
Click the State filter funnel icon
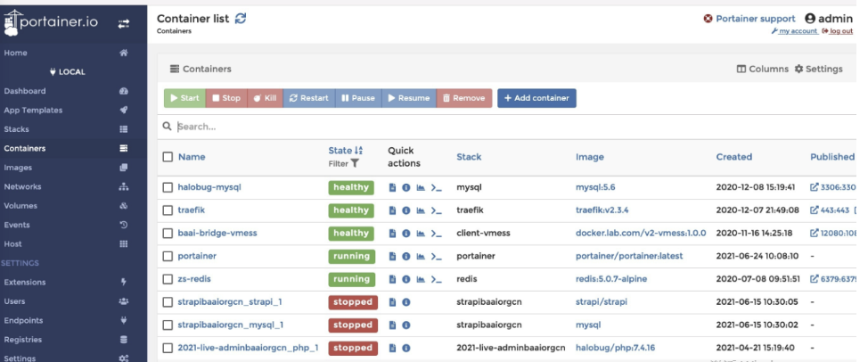point(355,163)
